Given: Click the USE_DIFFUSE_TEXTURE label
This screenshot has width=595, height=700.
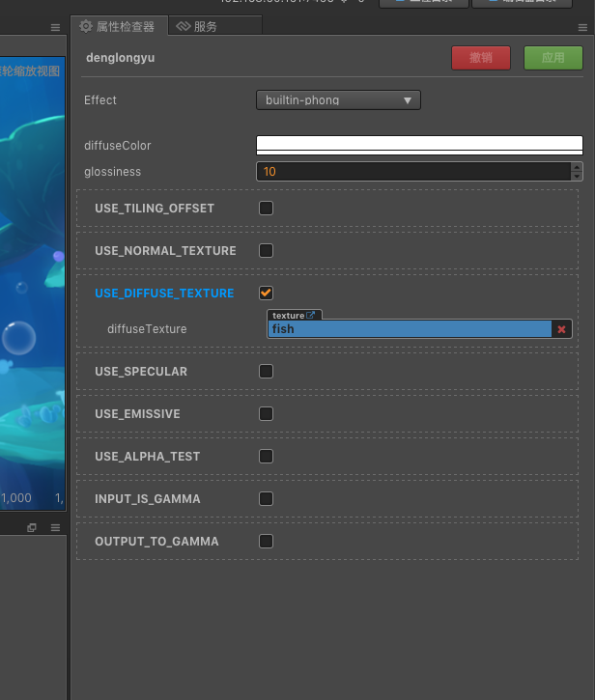Looking at the screenshot, I should 164,293.
